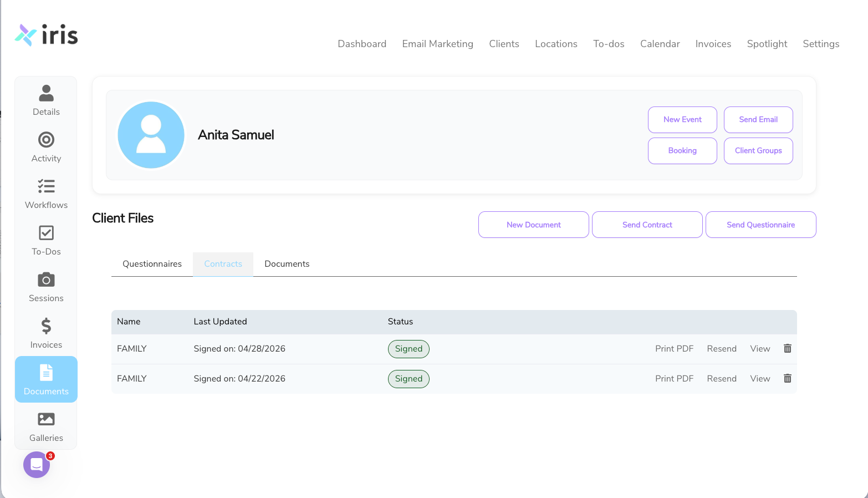Open Workflows from the sidebar icon
Screen dimensions: 868x498
46,186
